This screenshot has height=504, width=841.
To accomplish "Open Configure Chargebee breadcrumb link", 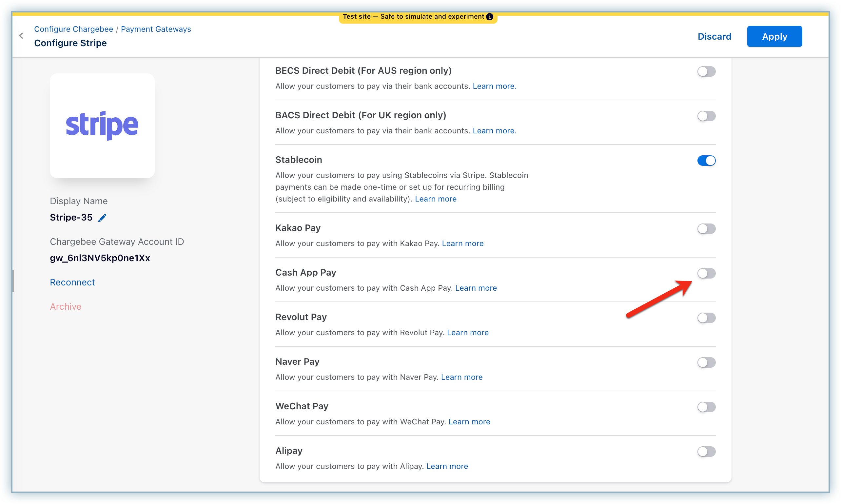I will tap(73, 29).
